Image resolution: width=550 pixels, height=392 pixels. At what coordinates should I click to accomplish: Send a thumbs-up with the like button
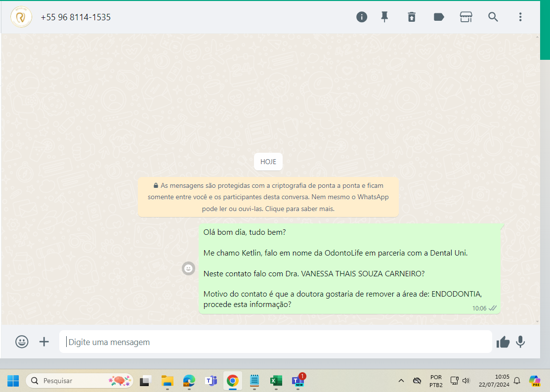coord(503,342)
